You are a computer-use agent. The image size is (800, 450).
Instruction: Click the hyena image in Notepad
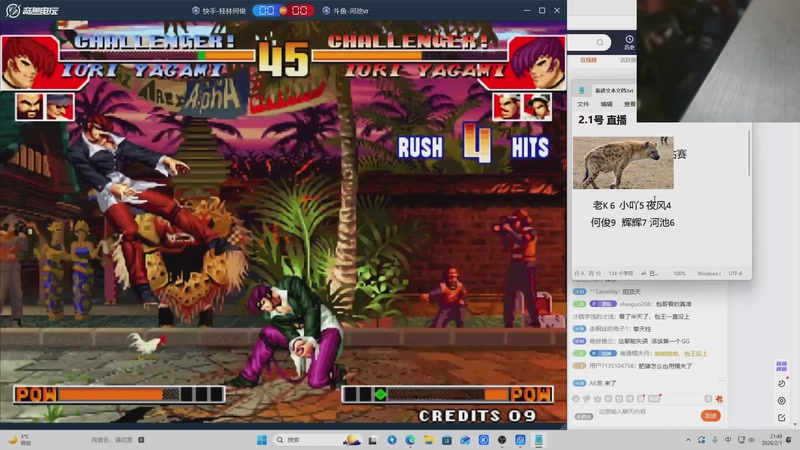pos(623,163)
